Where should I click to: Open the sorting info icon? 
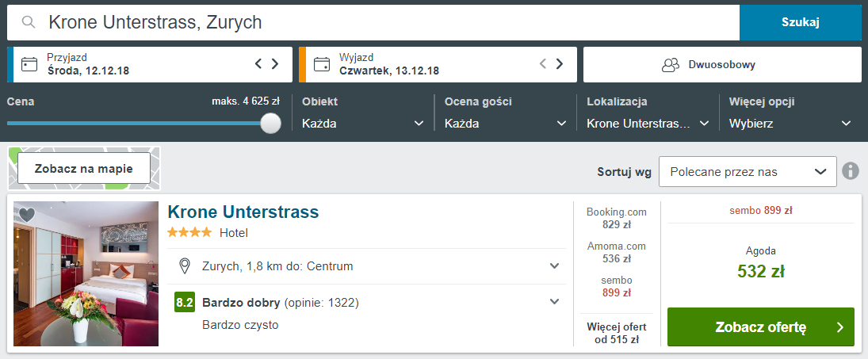pyautogui.click(x=851, y=171)
